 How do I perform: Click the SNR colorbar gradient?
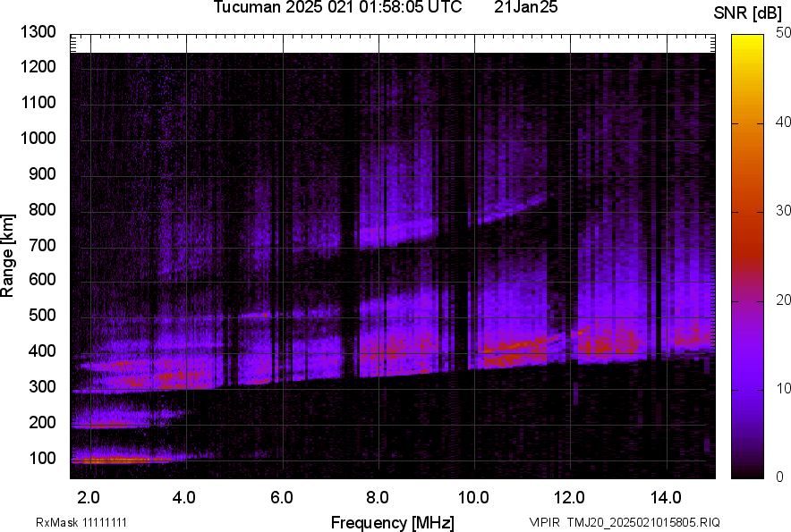(747, 257)
